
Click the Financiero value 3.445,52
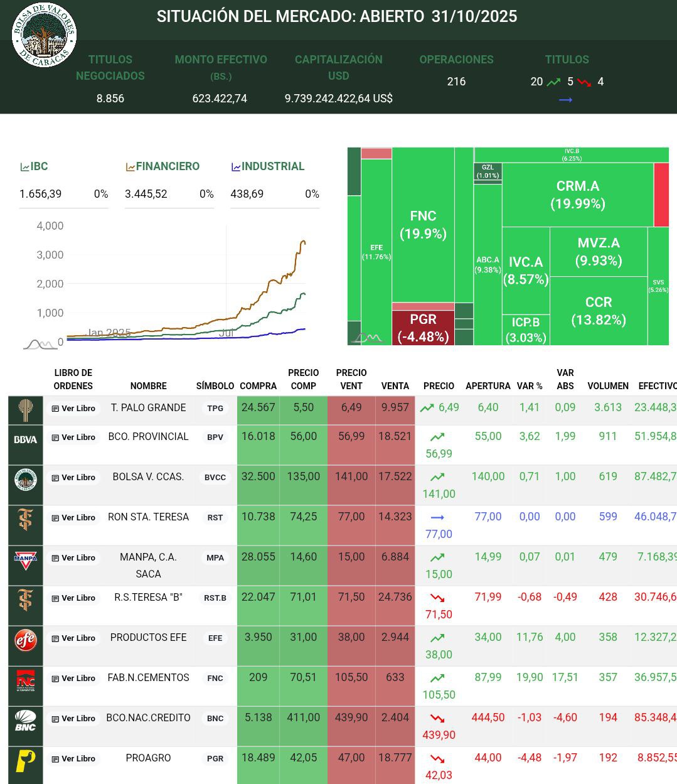tap(146, 194)
